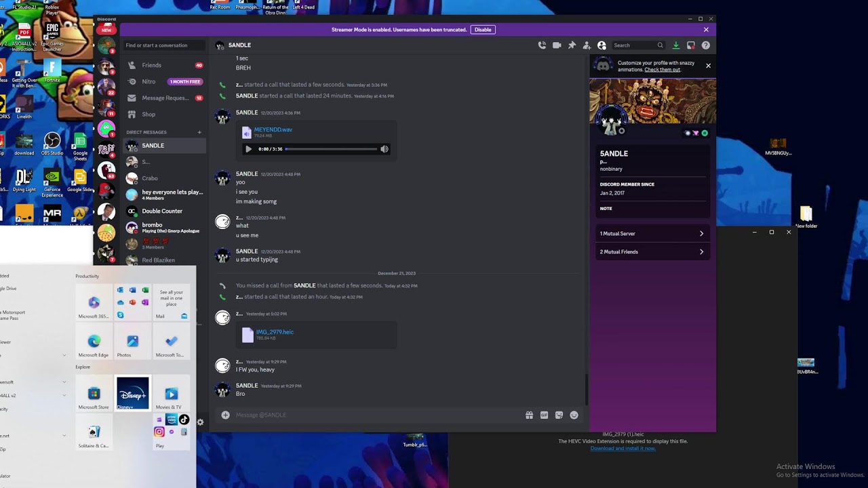Open the emoji picker

[574, 415]
